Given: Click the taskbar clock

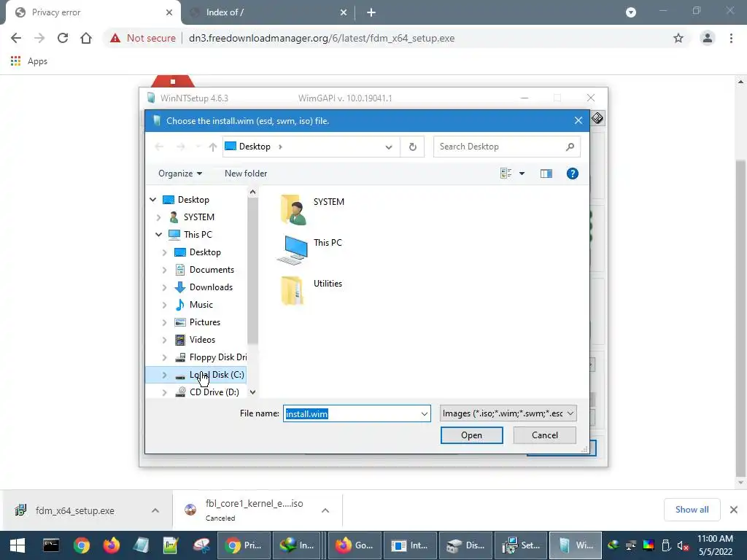Looking at the screenshot, I should (715, 545).
